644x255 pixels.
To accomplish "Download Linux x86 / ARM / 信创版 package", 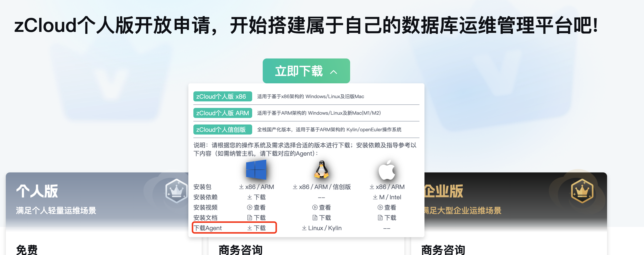I will tap(321, 187).
